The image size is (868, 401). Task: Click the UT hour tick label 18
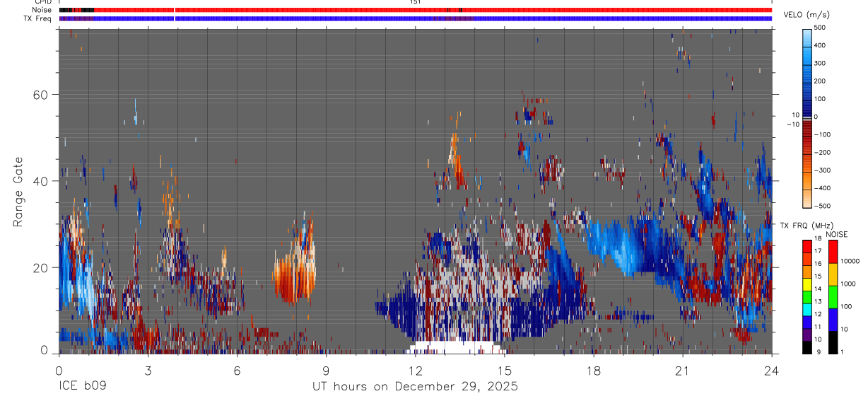pos(593,371)
